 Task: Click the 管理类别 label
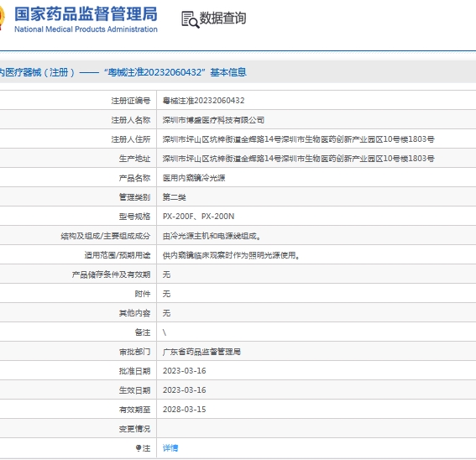(x=134, y=197)
